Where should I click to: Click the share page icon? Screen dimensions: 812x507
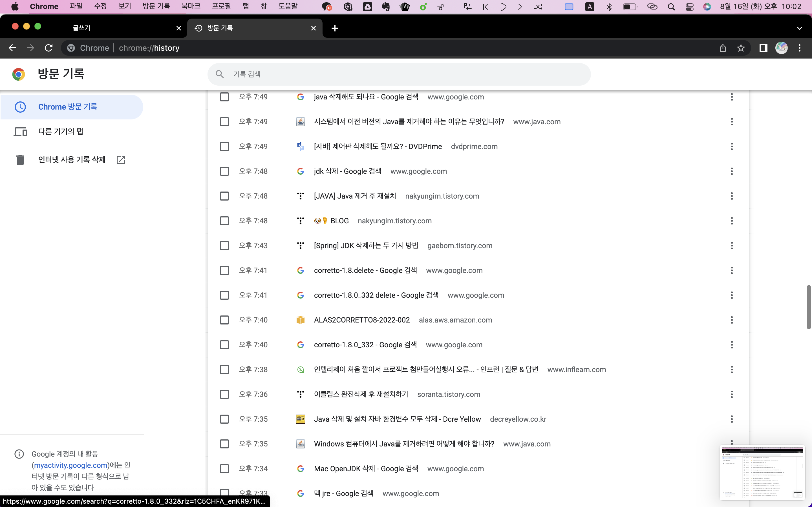[723, 48]
